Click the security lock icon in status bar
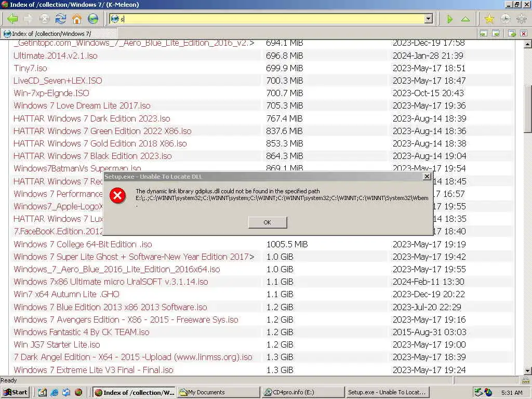The width and height of the screenshot is (532, 399). pos(526,380)
